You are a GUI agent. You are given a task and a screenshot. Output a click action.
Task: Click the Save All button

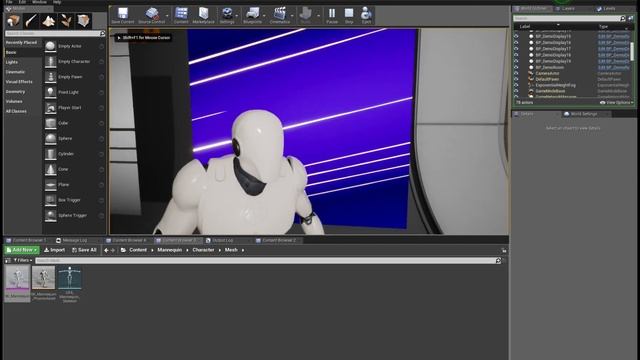tap(84, 250)
